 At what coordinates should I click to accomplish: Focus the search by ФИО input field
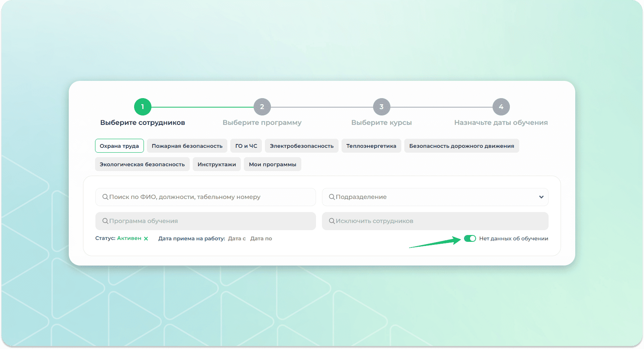[x=206, y=197]
